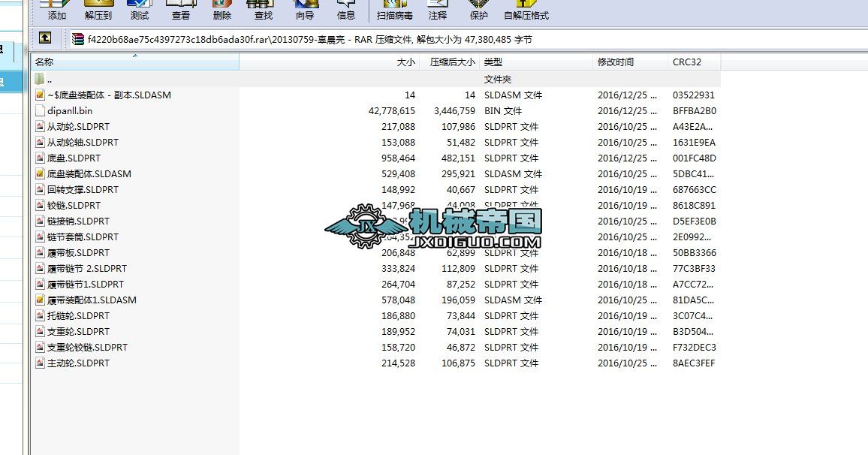Click the '文件夹' type cell
The height and width of the screenshot is (455, 868).
(498, 79)
